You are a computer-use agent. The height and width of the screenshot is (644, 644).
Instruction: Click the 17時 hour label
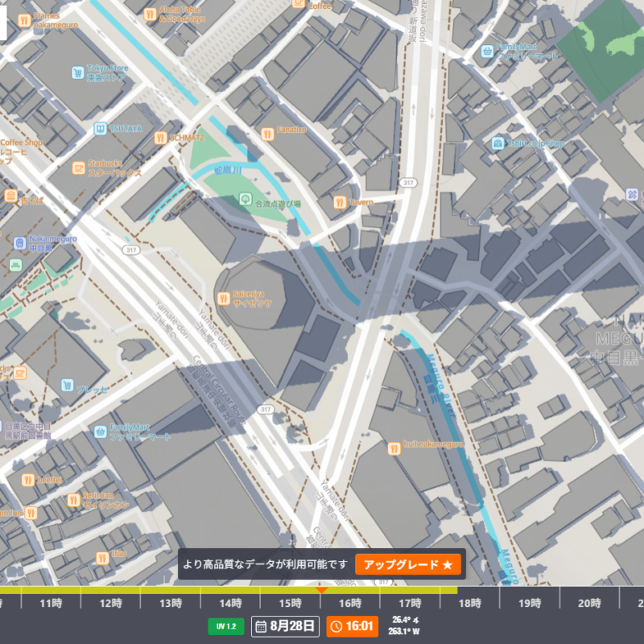[x=410, y=603]
